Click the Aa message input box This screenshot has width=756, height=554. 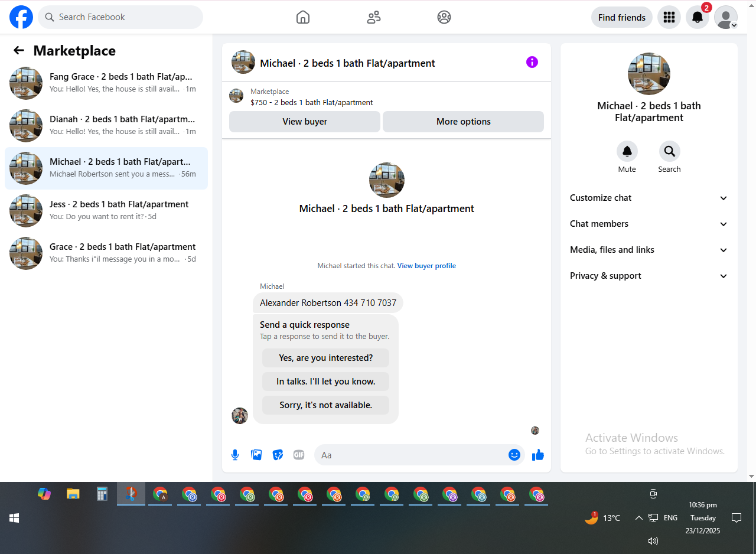(410, 455)
